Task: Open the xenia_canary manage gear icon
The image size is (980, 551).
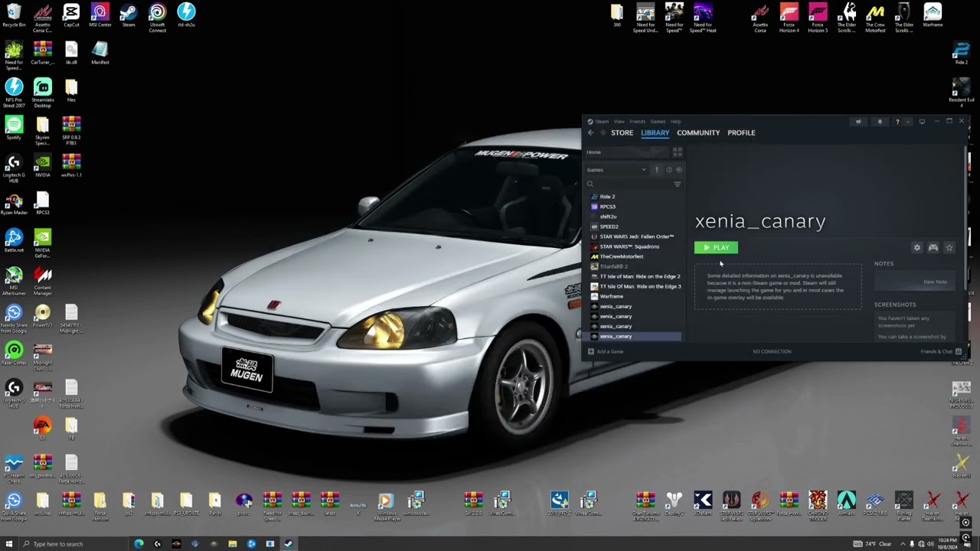Action: pyautogui.click(x=917, y=247)
